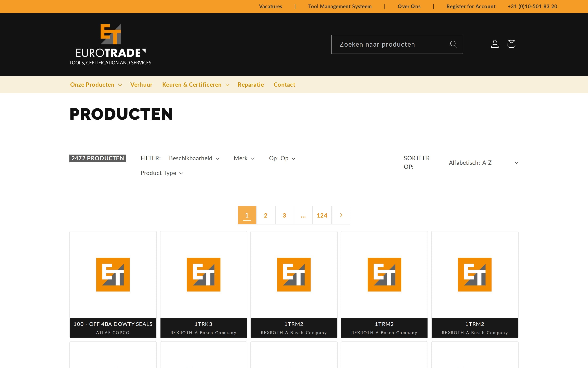
Task: Open the Reparatie menu item
Action: coord(251,85)
